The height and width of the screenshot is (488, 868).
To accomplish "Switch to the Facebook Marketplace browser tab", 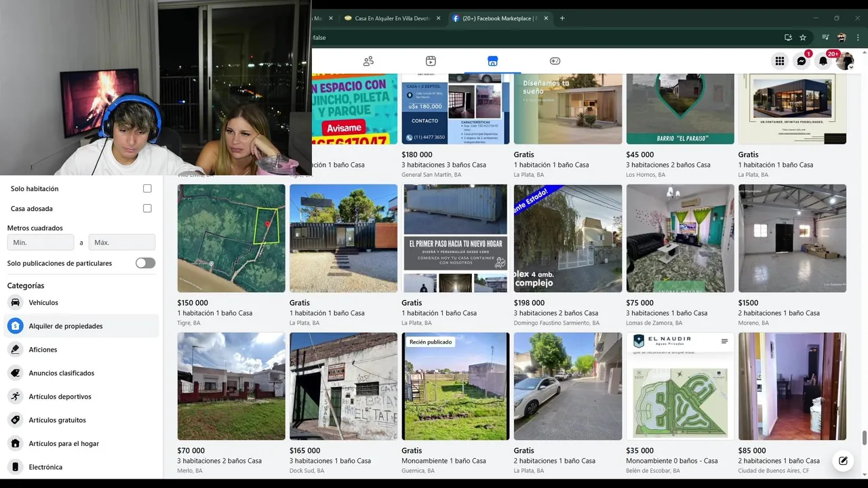I will point(500,18).
